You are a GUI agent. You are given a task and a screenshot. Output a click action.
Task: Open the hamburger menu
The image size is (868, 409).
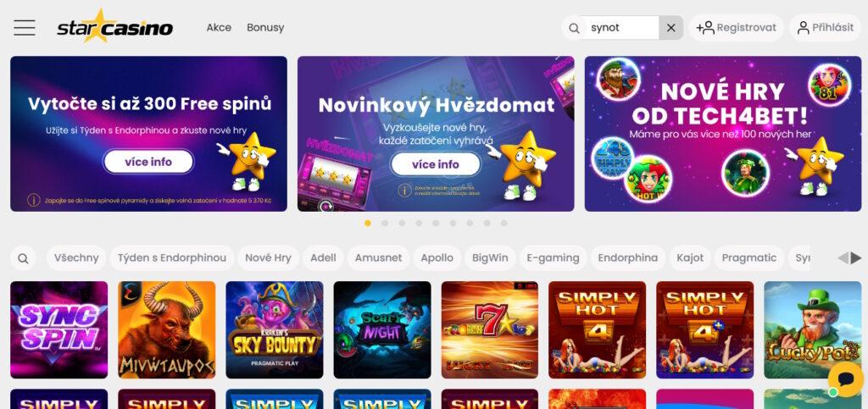coord(25,28)
